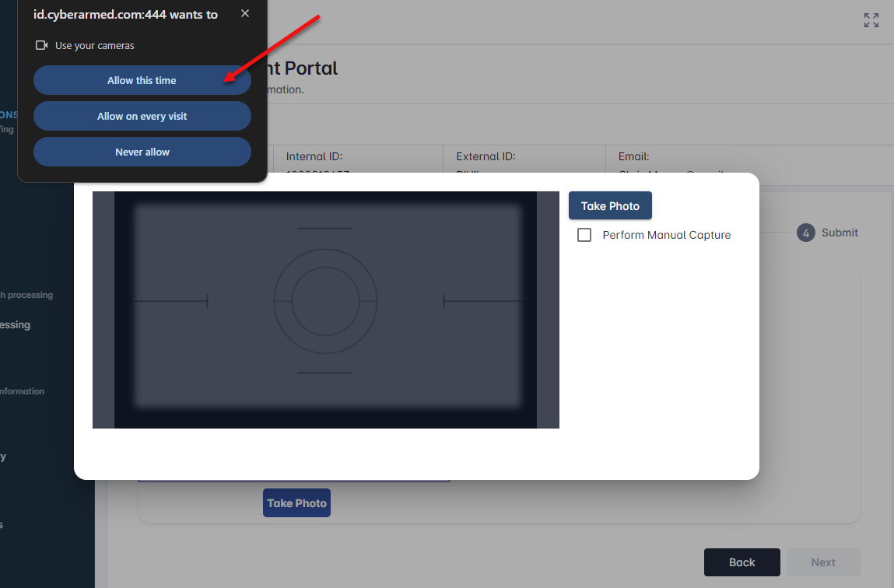Click the fullscreen expand icon
The image size is (894, 588).
pyautogui.click(x=871, y=21)
